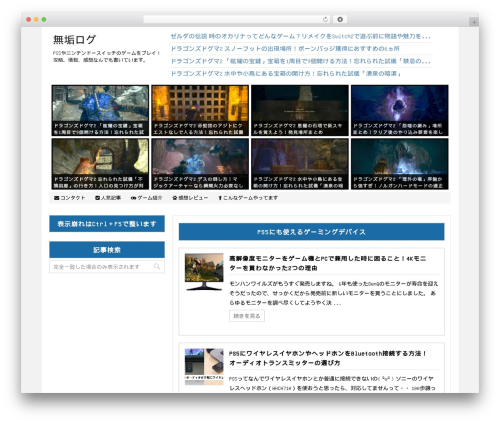Click the check icon next to 人気記事
500x423 pixels.
[x=97, y=198]
